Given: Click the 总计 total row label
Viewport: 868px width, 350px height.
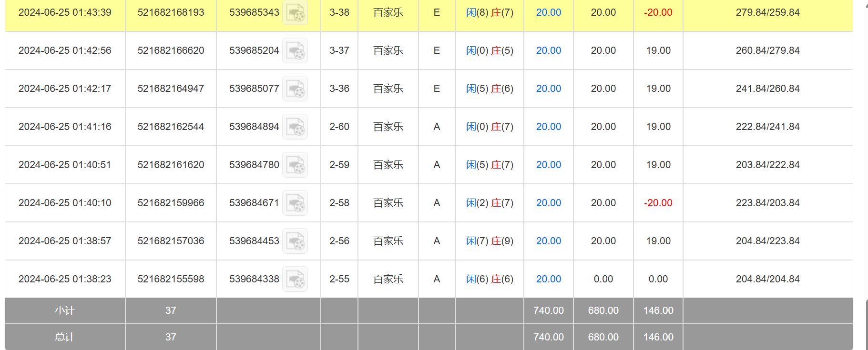Looking at the screenshot, I should pos(65,337).
